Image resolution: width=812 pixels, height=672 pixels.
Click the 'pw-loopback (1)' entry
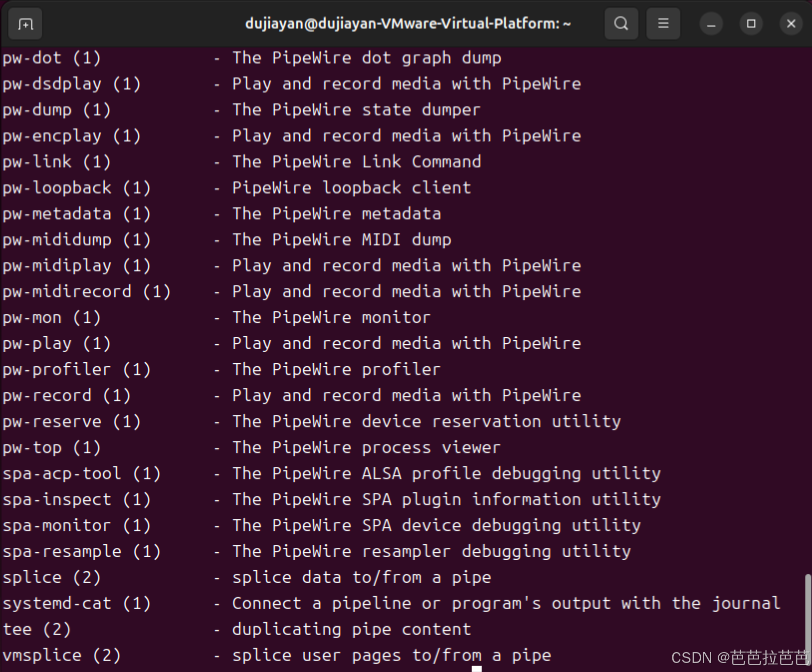tap(77, 188)
